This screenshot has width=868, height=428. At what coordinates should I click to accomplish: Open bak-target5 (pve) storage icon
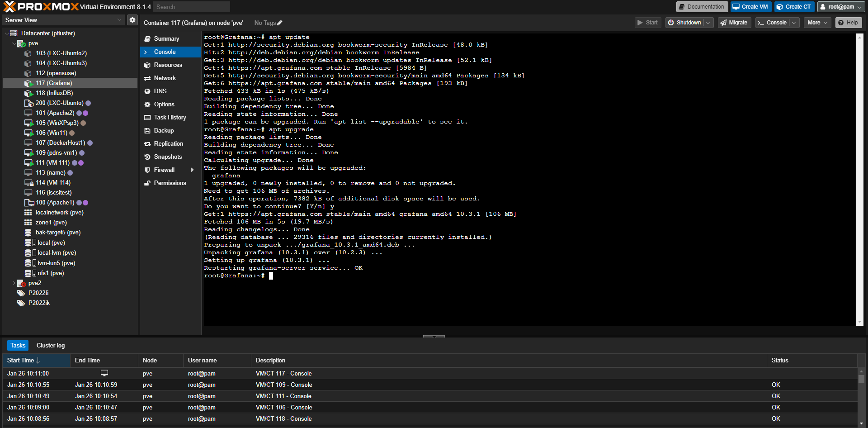(x=28, y=233)
